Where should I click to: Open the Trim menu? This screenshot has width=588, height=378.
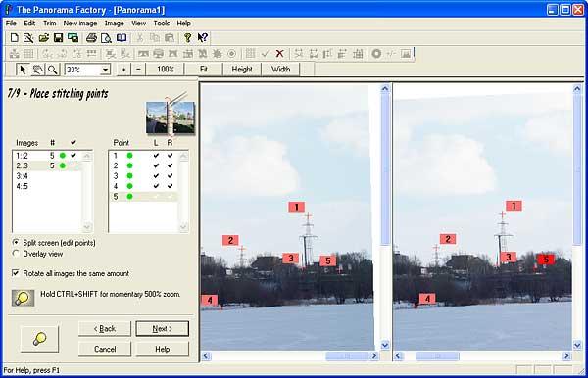click(x=50, y=24)
